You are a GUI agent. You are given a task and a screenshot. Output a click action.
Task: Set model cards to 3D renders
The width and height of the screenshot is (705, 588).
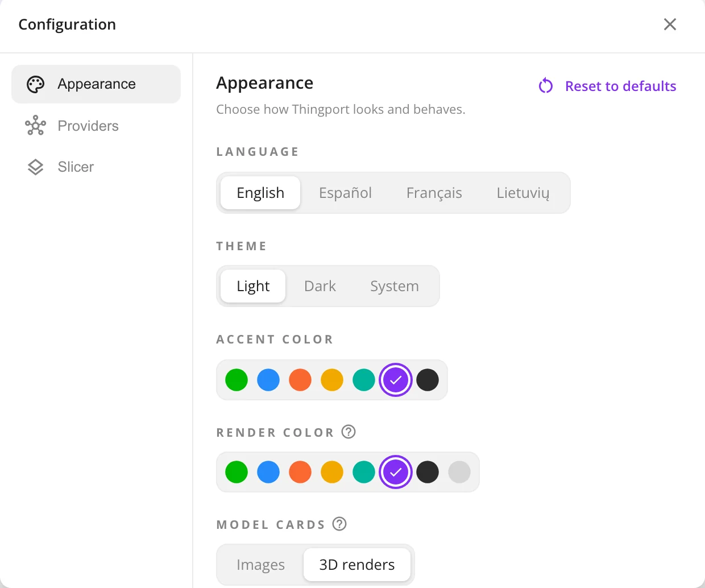(x=357, y=565)
